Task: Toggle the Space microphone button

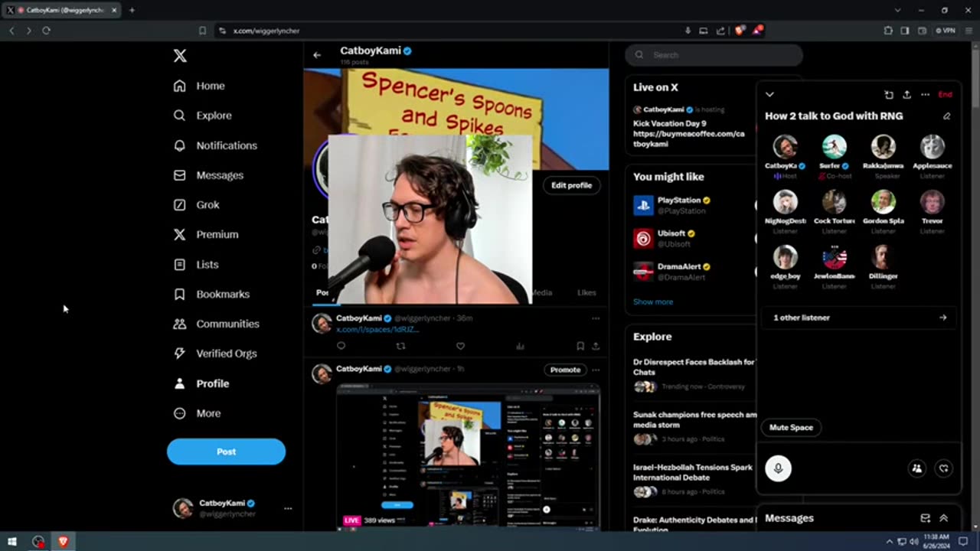Action: (778, 468)
